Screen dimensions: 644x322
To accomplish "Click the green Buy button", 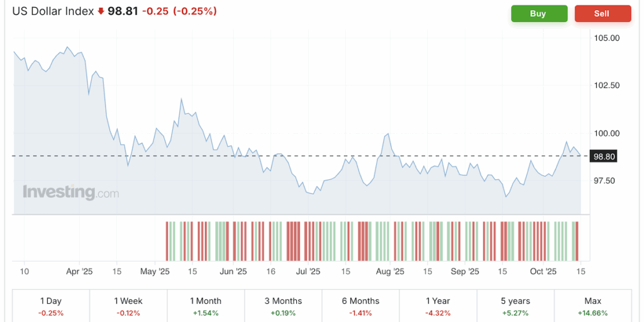I will click(x=539, y=14).
